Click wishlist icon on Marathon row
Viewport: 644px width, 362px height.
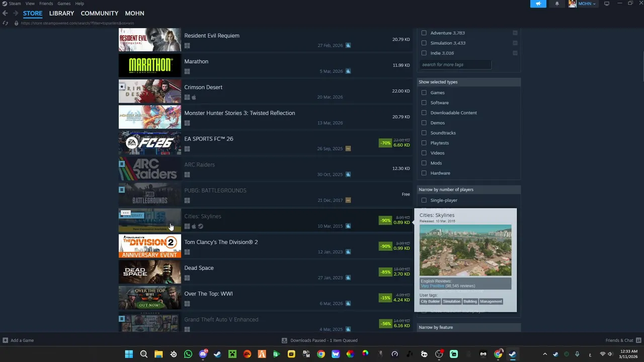click(x=348, y=71)
